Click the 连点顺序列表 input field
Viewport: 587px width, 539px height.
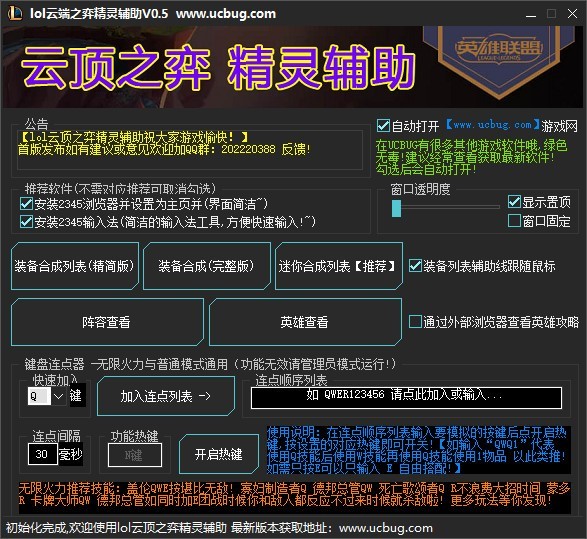point(406,398)
